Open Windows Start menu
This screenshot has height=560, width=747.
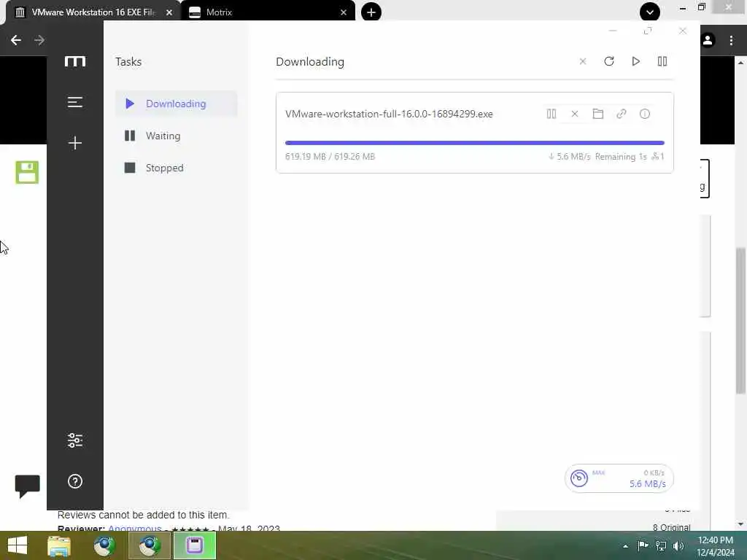point(18,545)
